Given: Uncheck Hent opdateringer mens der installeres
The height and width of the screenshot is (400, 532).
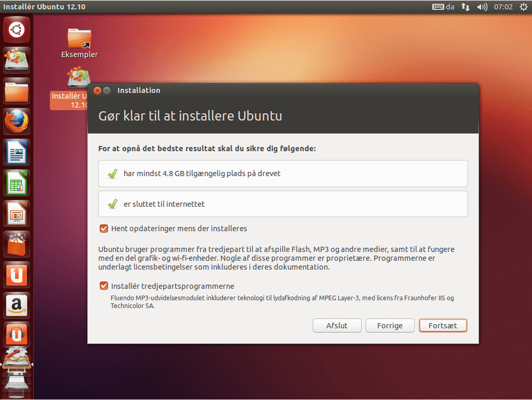Looking at the screenshot, I should tap(103, 228).
